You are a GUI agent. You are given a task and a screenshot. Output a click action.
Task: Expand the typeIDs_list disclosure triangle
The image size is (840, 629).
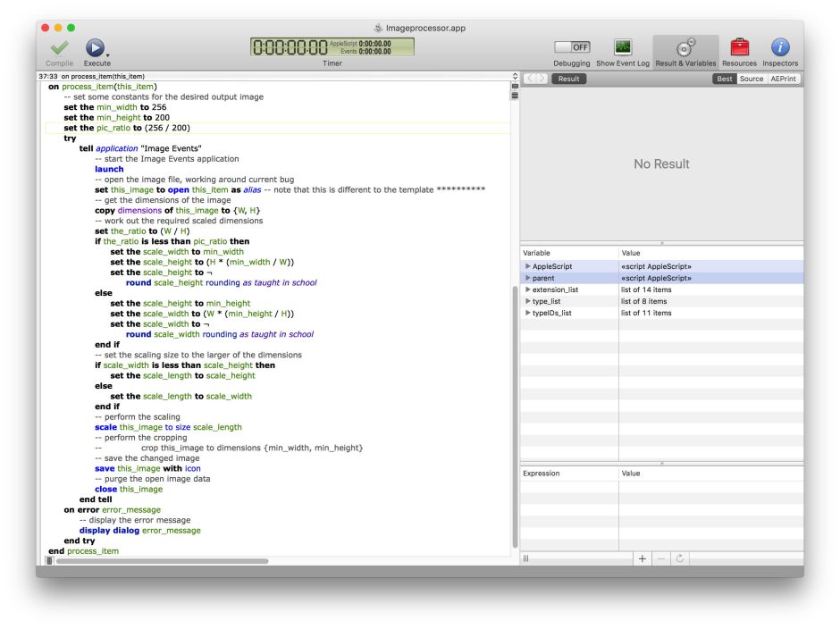click(528, 313)
